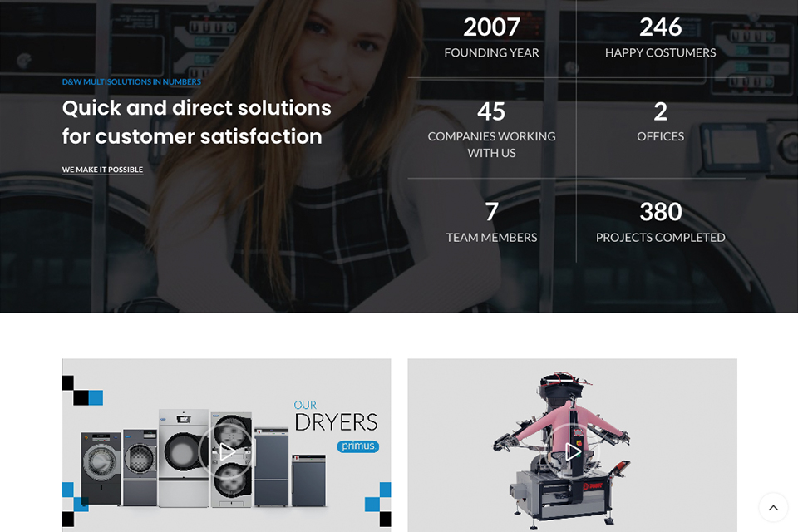Click the 7 team members counter

pyautogui.click(x=491, y=212)
